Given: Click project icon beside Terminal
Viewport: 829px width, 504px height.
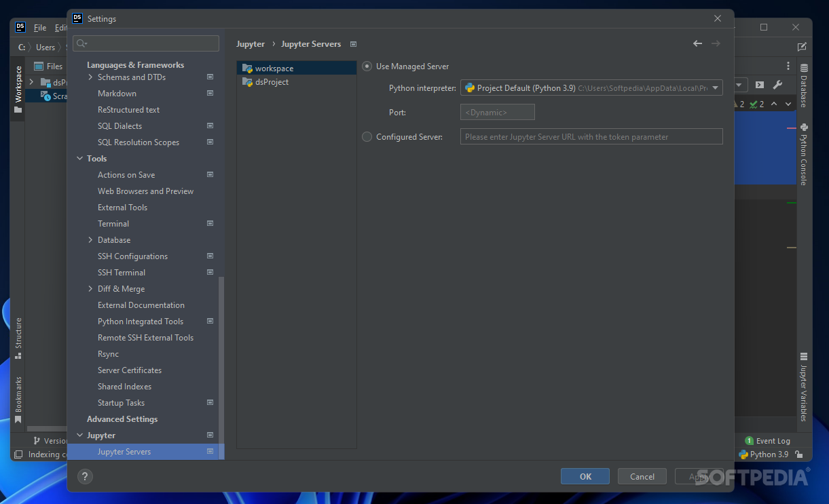Looking at the screenshot, I should point(210,224).
